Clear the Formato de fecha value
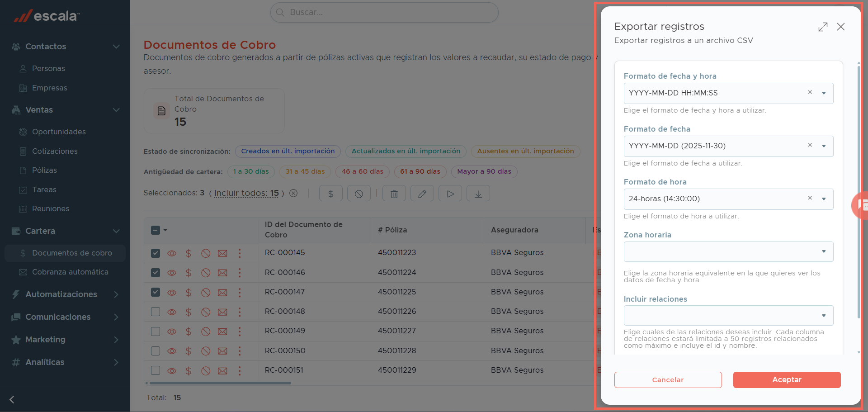 click(x=810, y=145)
